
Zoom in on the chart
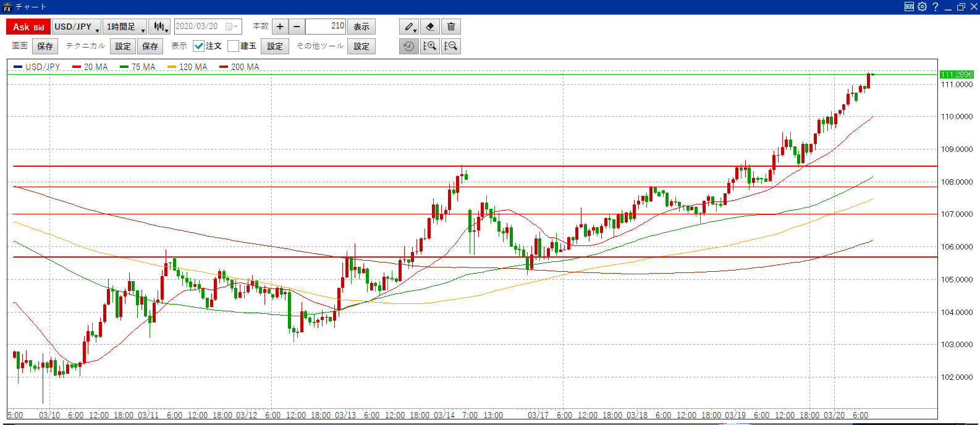coord(430,46)
